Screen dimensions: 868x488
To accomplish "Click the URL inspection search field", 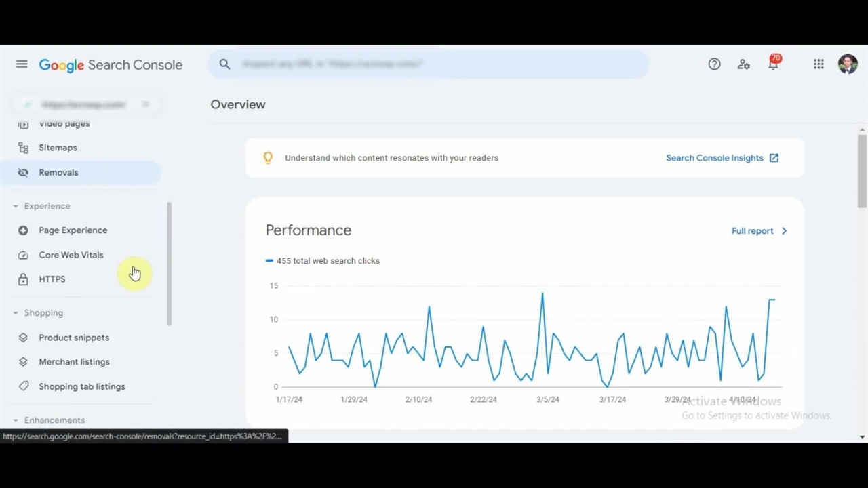I will click(x=434, y=64).
